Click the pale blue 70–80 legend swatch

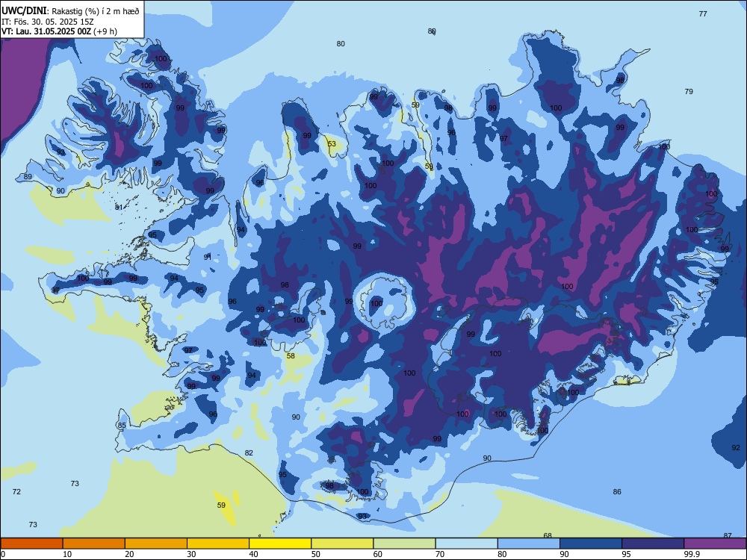tap(466, 544)
